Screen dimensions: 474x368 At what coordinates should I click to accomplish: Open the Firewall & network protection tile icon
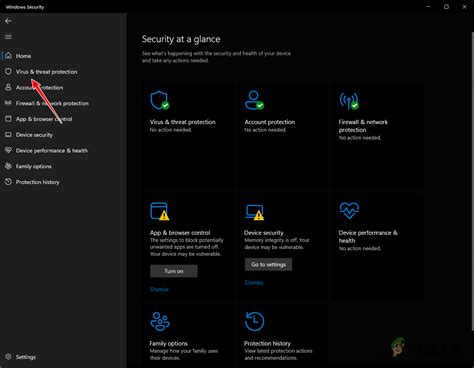pos(349,100)
